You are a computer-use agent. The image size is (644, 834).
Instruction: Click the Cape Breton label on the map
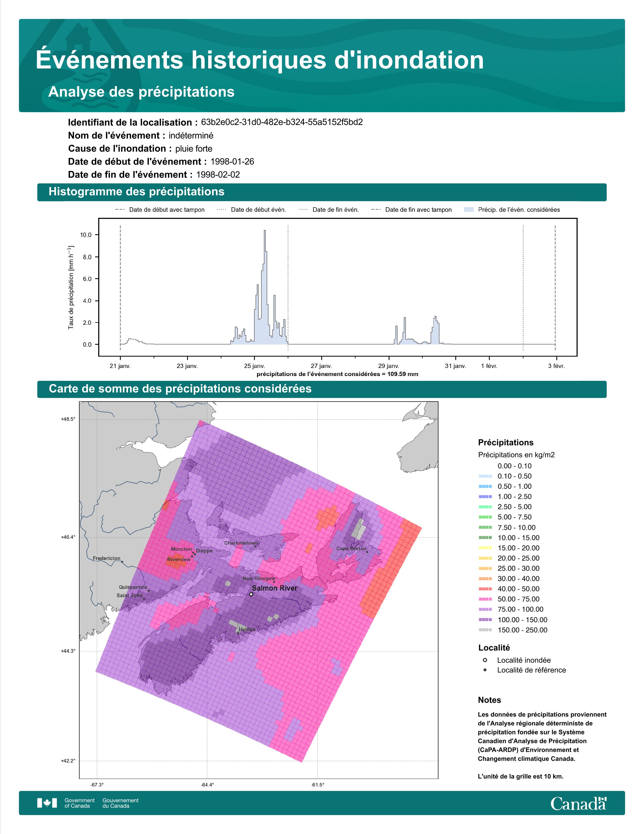pyautogui.click(x=351, y=548)
